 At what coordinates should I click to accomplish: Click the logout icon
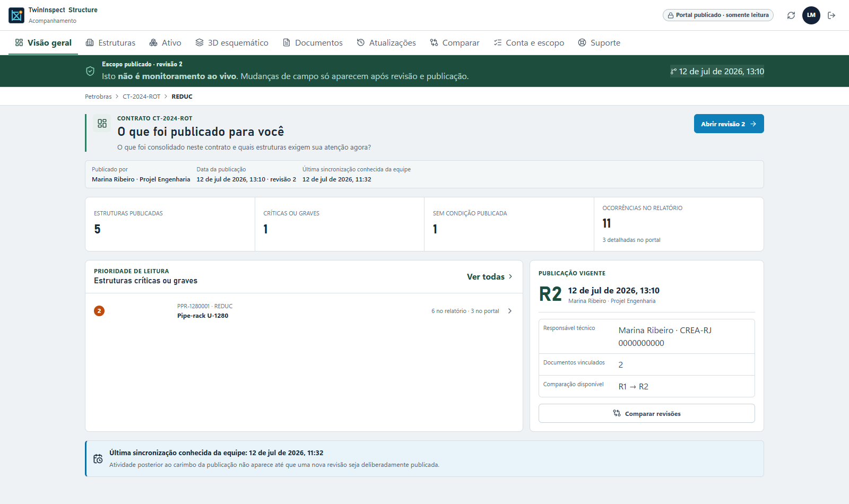pos(831,15)
